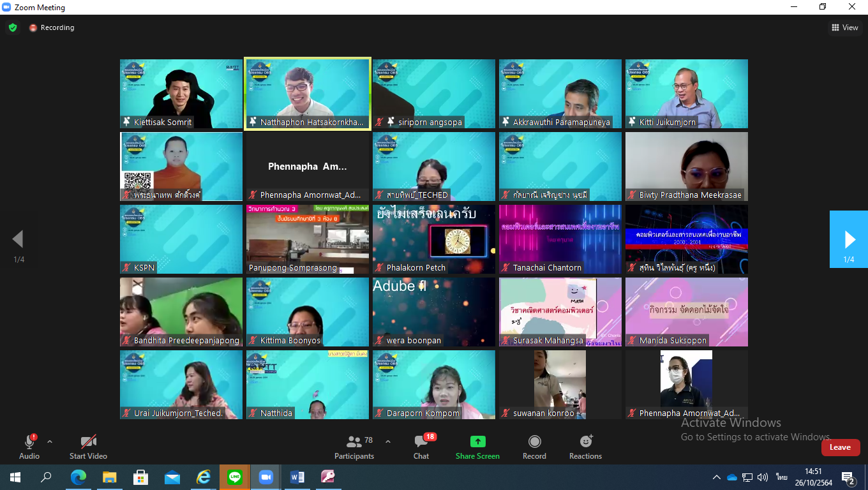The image size is (868, 490).
Task: Click the red Leave button
Action: 841,447
